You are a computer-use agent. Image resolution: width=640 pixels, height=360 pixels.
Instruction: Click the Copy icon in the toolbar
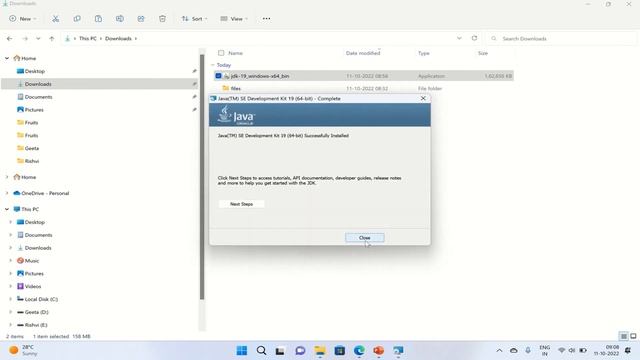(77, 19)
